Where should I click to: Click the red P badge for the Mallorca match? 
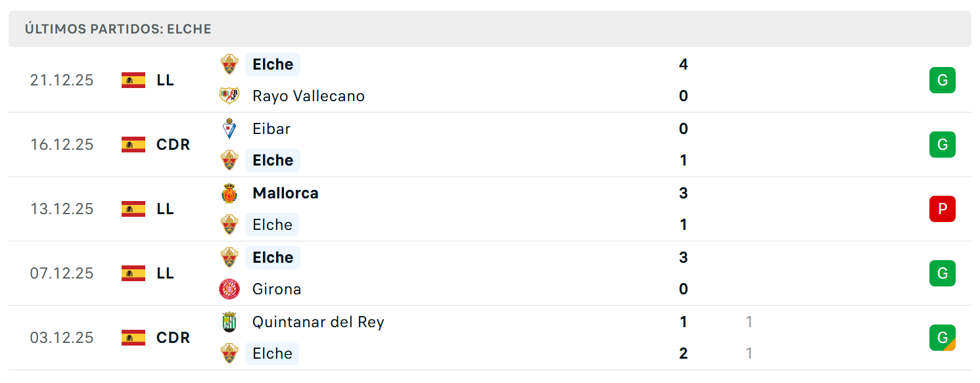942,209
